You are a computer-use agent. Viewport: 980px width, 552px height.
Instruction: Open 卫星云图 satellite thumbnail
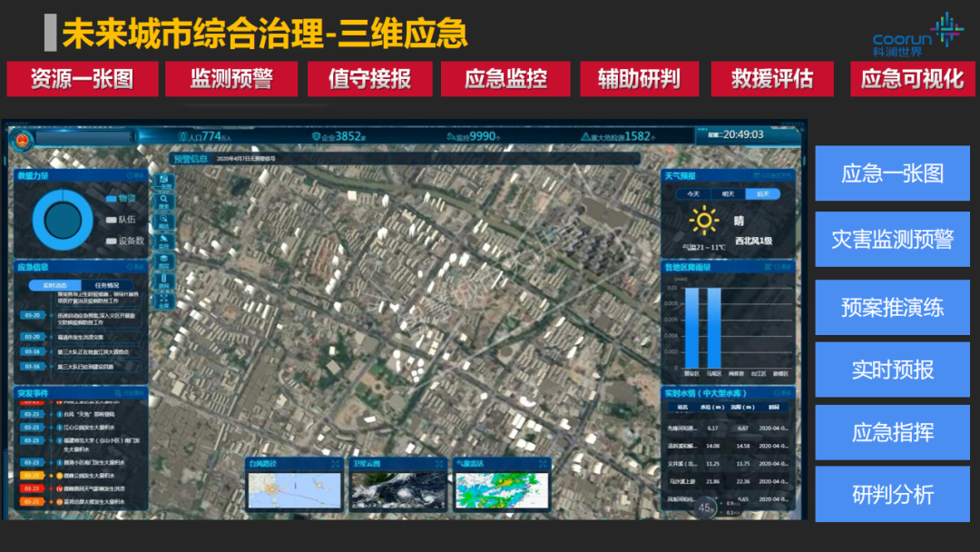[x=398, y=490]
